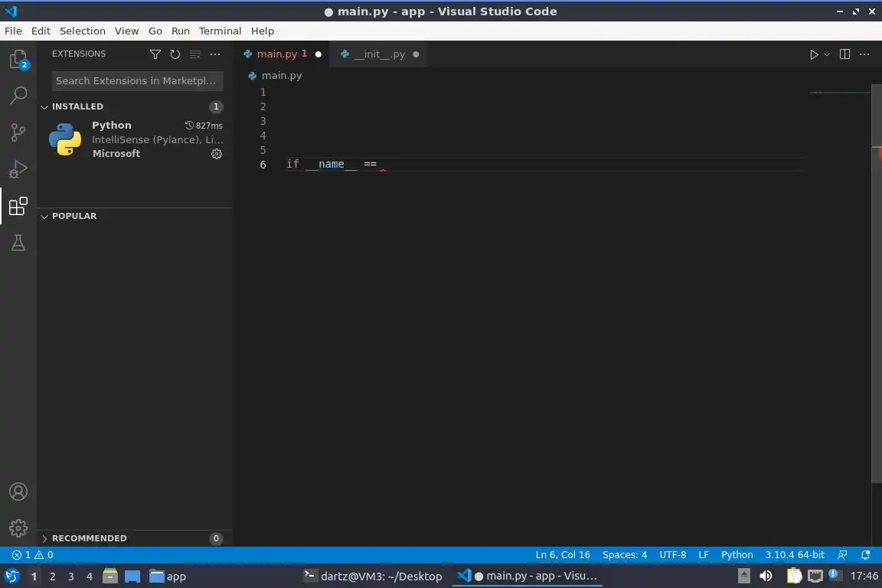Open the Manage gear in activity bar
Image resolution: width=882 pixels, height=588 pixels.
[18, 528]
